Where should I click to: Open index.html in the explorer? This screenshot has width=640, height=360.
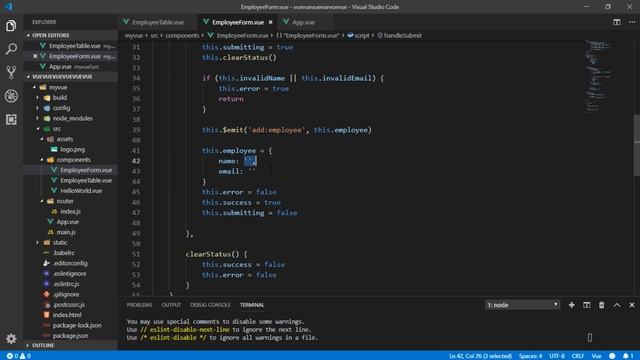(x=67, y=315)
